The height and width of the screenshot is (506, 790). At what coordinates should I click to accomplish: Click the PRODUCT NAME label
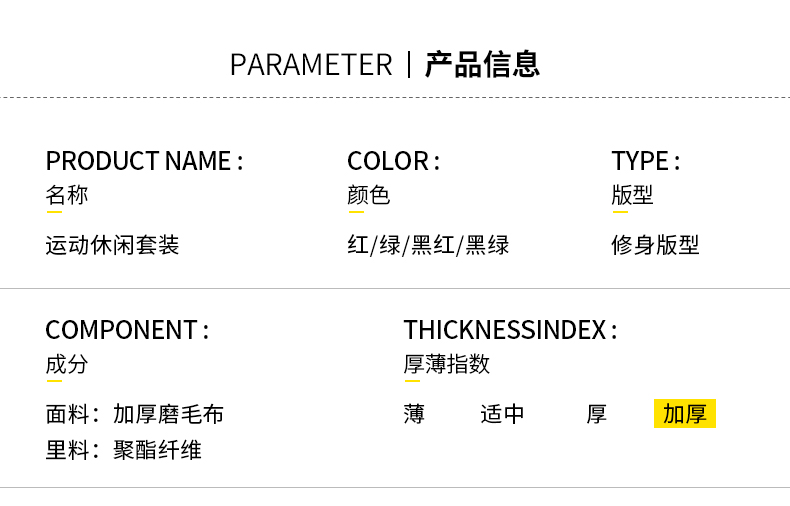[145, 161]
